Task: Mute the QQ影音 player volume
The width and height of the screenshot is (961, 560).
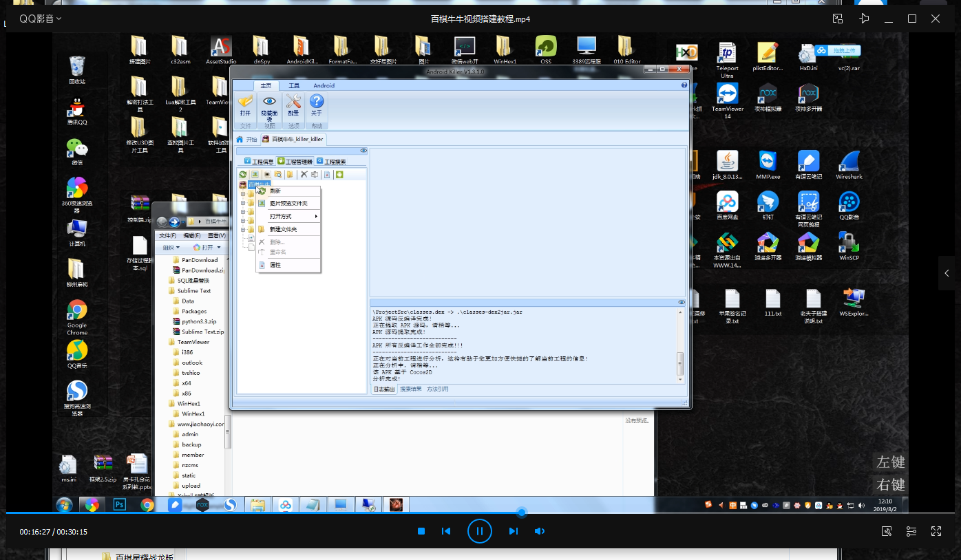Action: 540,531
